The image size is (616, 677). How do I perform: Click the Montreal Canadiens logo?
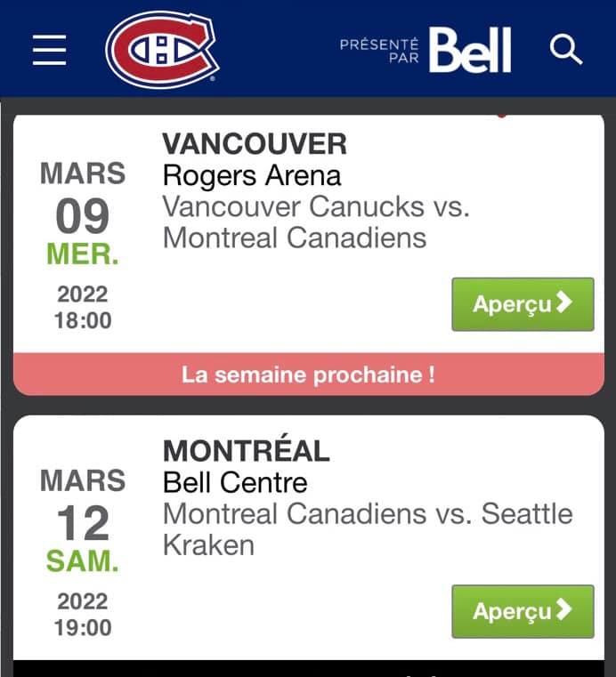pyautogui.click(x=162, y=49)
